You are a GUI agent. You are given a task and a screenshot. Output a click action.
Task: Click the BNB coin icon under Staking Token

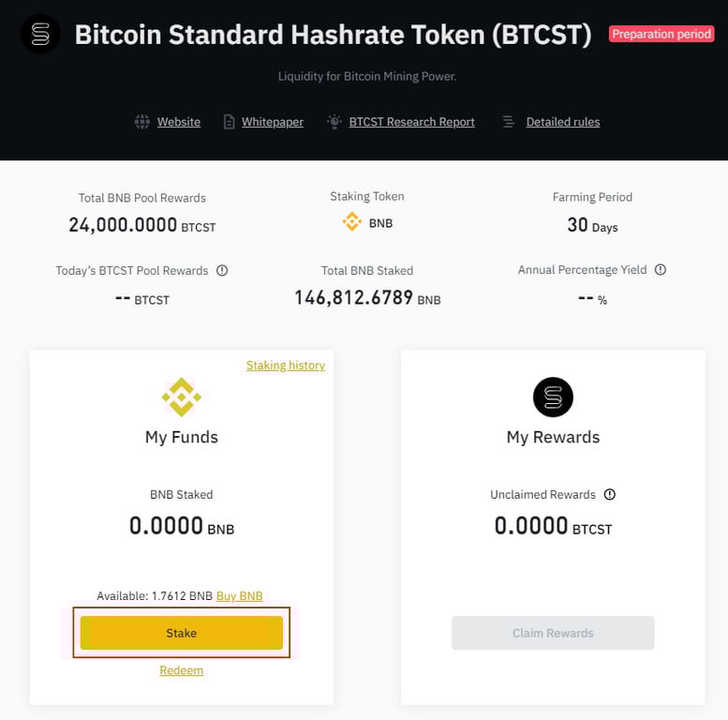tap(351, 223)
